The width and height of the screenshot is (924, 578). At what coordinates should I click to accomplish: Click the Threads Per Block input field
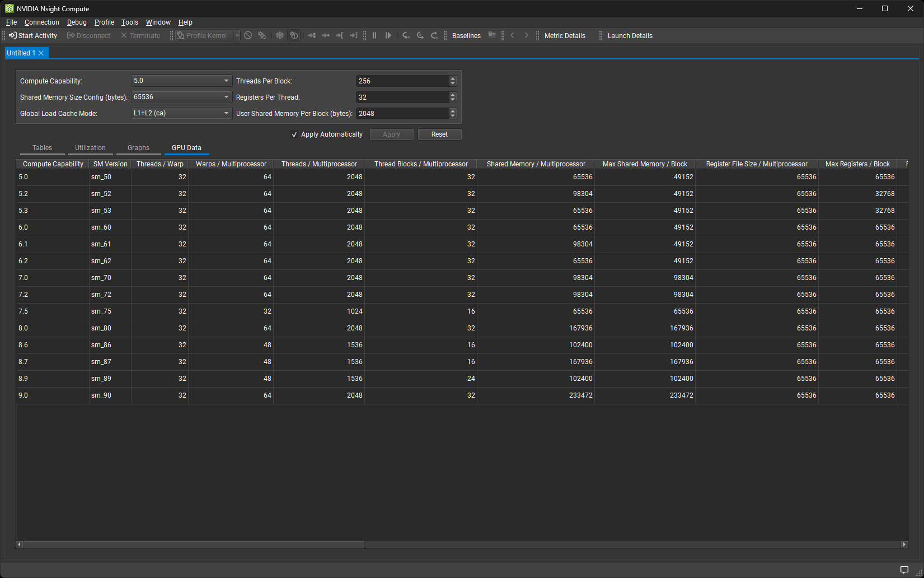[x=402, y=81]
